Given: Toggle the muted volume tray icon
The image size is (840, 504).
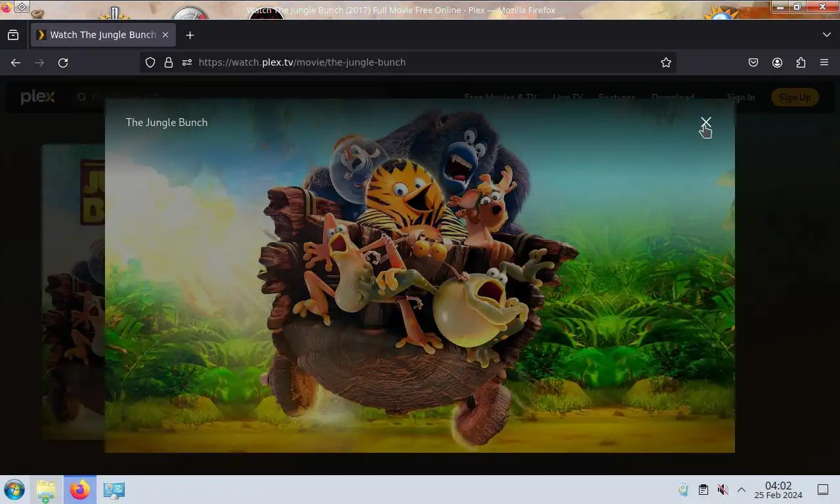Looking at the screenshot, I should click(723, 490).
